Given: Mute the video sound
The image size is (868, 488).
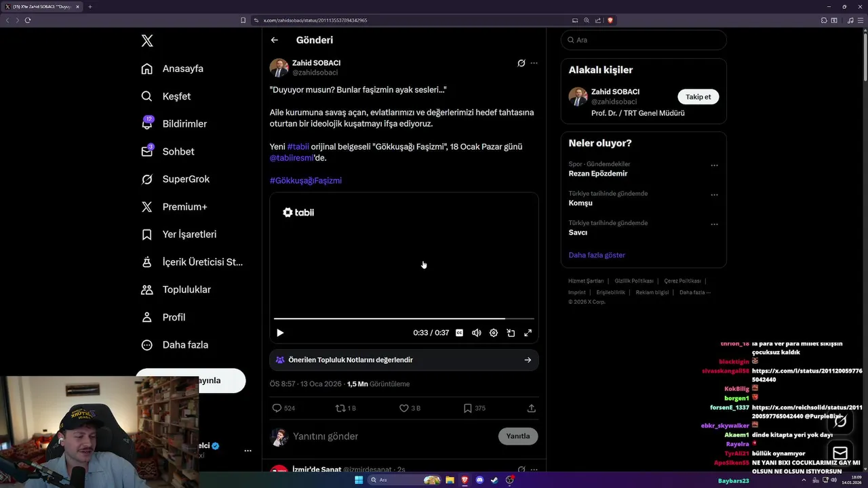Looking at the screenshot, I should tap(477, 333).
